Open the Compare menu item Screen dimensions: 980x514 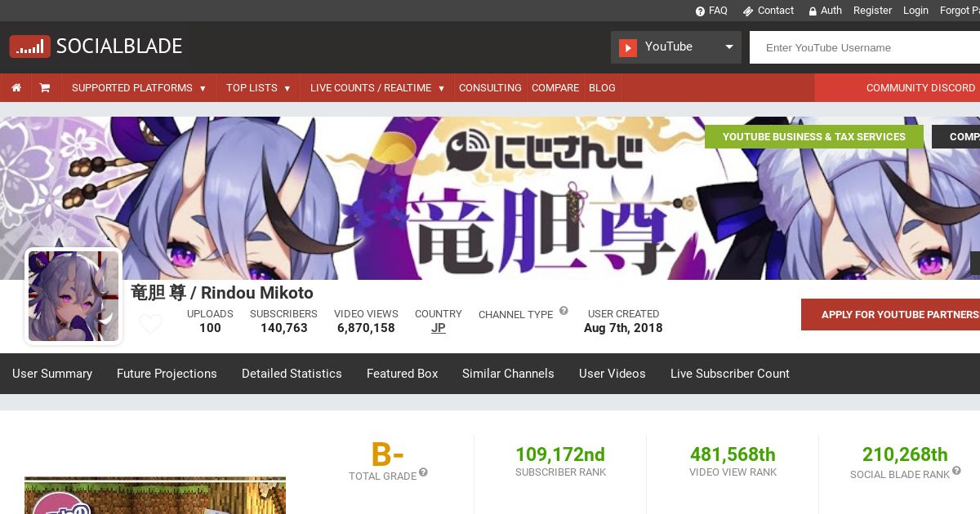555,88
